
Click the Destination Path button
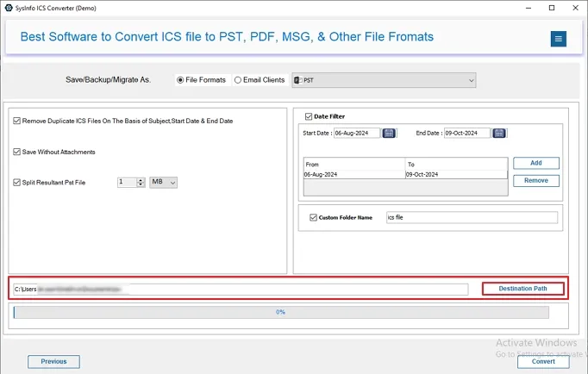[522, 289]
